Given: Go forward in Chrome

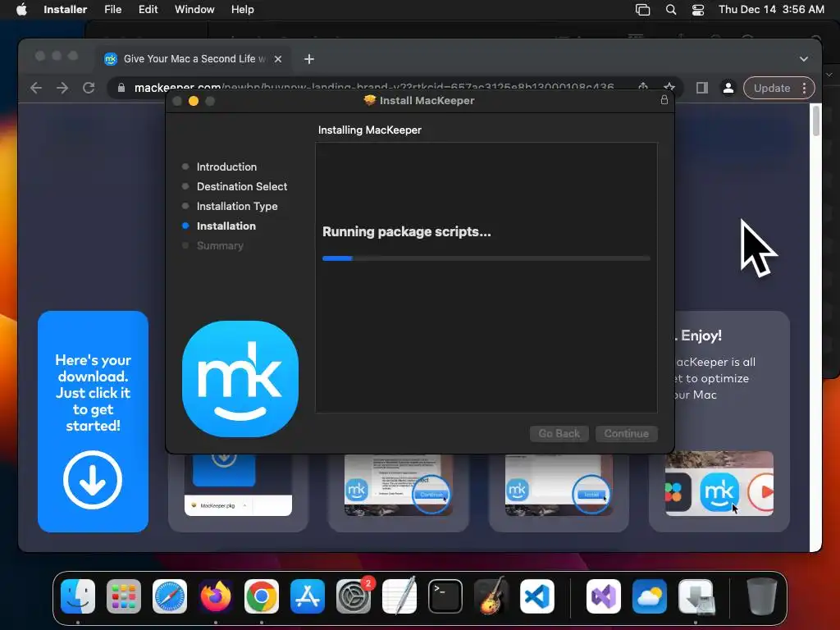Looking at the screenshot, I should tap(62, 88).
